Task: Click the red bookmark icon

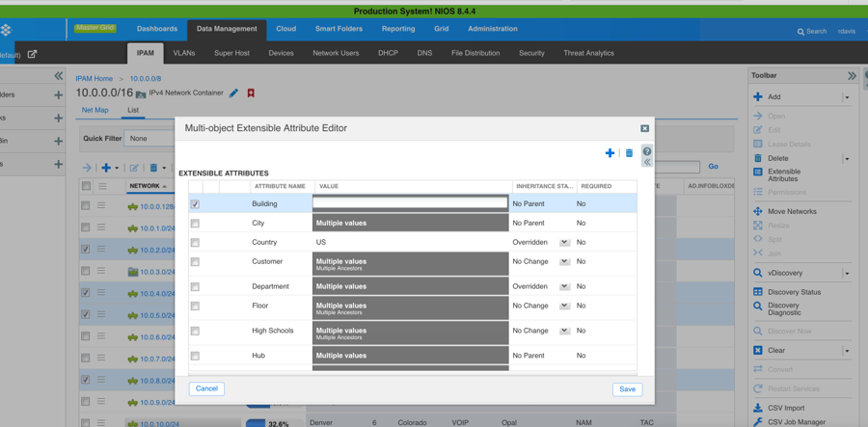Action: (x=251, y=93)
